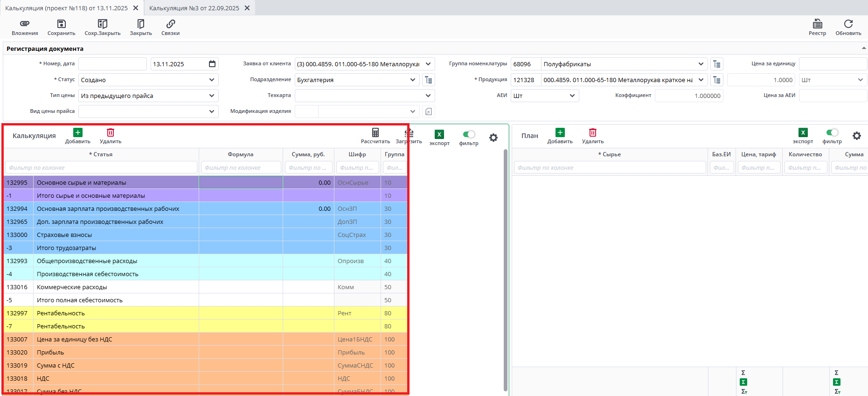Click the Статья column filter field

[x=101, y=167]
